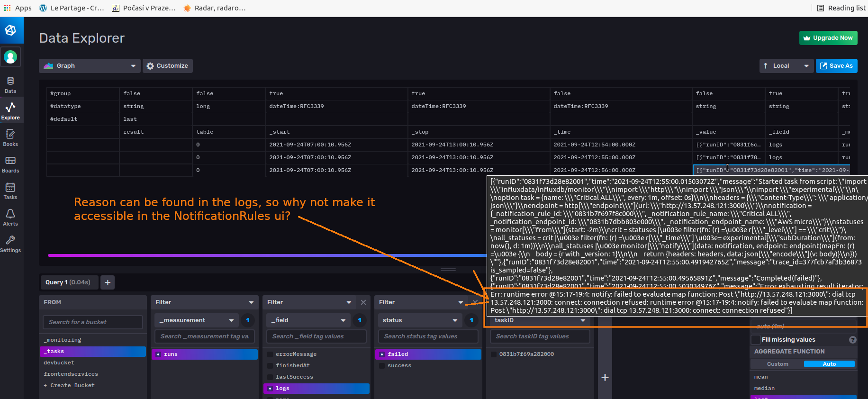
Task: Select the _tasks bucket
Action: click(x=93, y=351)
